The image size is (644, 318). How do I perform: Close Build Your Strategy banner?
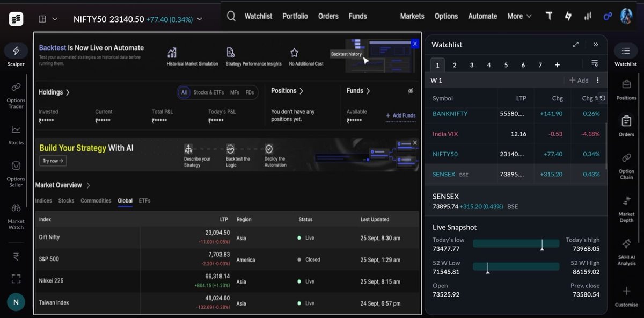(415, 143)
